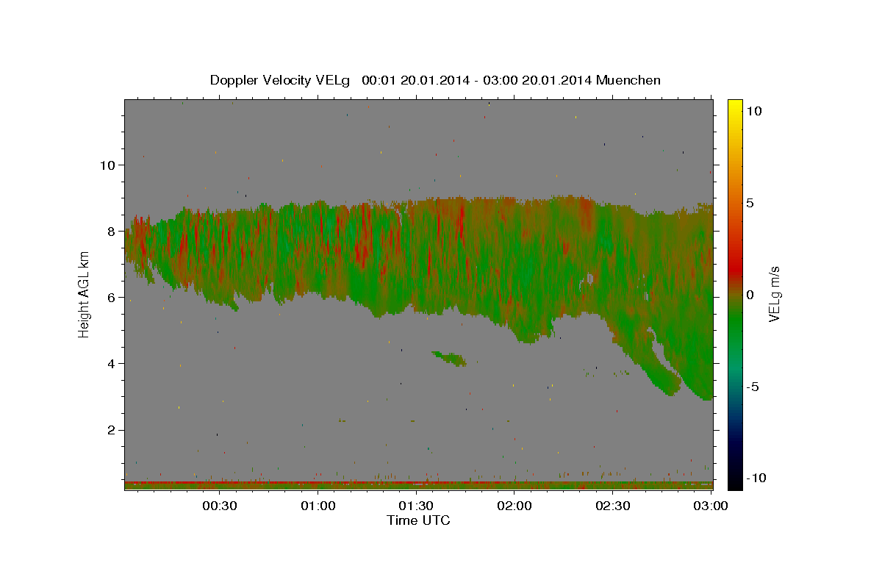Click the start time '00:01 20.01.2014' in title
Screen dimensions: 882x588
(415, 80)
